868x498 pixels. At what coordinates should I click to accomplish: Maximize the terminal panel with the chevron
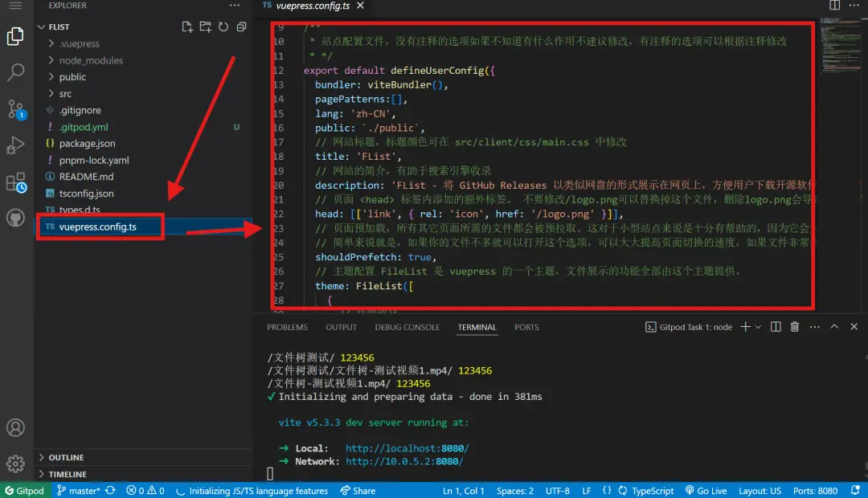click(x=834, y=327)
